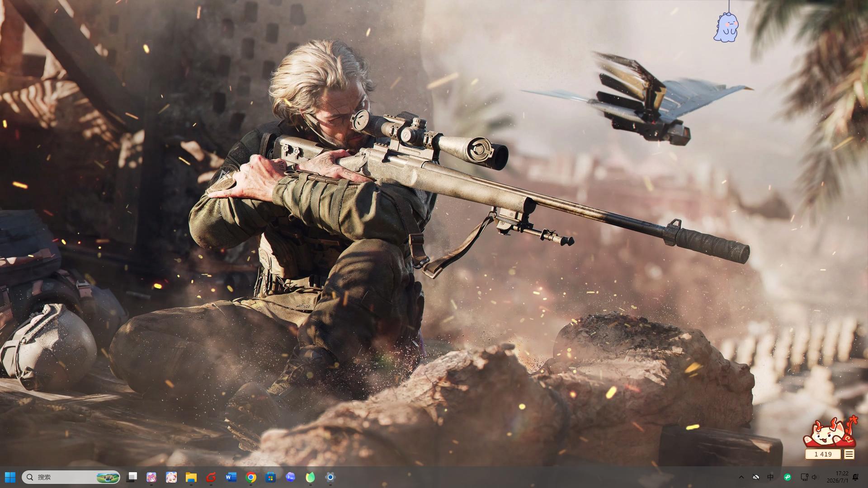868x488 pixels.
Task: Launch the white-haired anime girl taskbar app
Action: (171, 477)
